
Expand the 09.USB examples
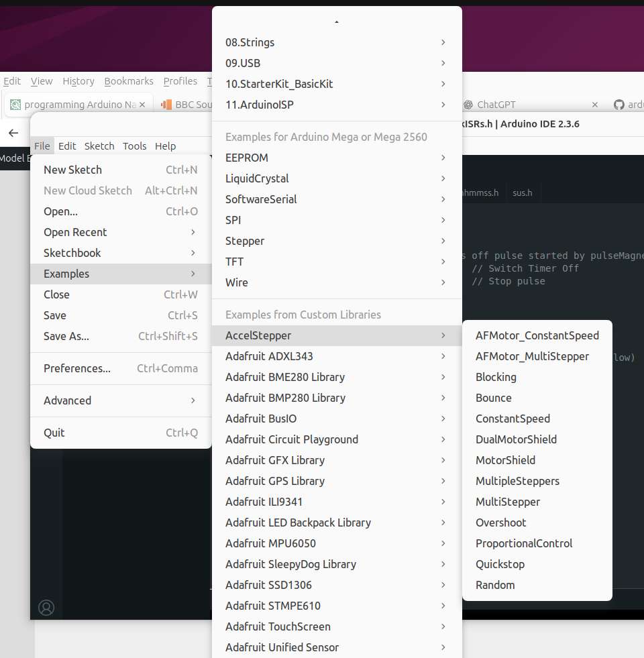[x=337, y=63]
